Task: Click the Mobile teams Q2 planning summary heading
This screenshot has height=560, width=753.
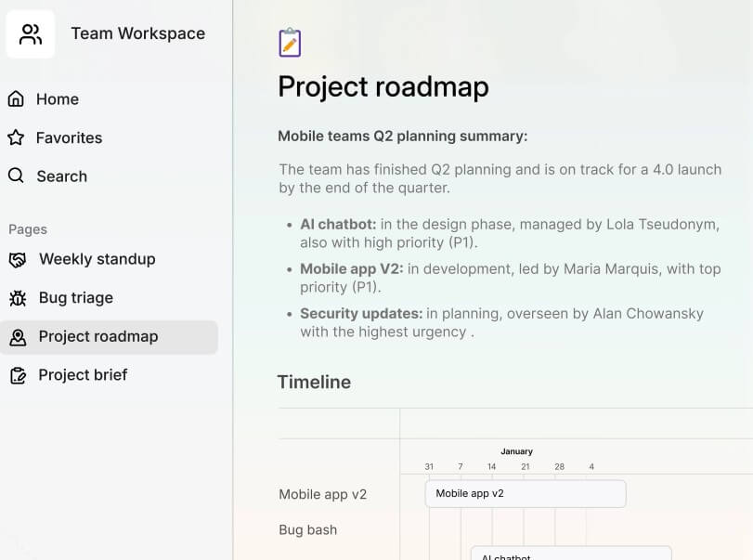Action: click(402, 137)
